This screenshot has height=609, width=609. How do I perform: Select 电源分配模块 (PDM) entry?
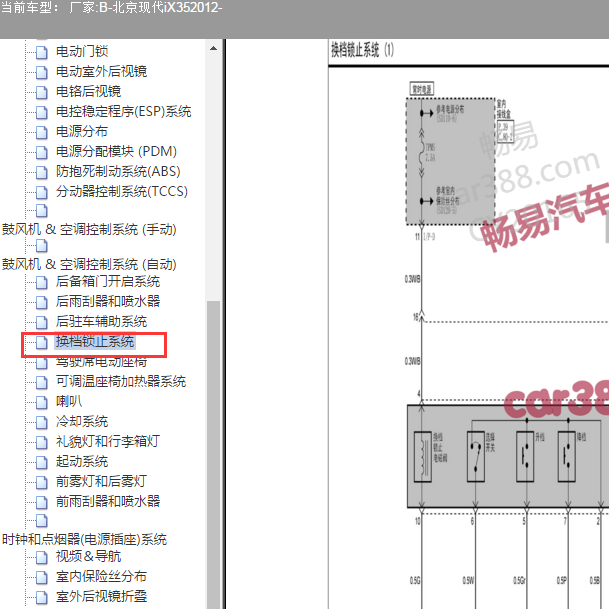[116, 151]
